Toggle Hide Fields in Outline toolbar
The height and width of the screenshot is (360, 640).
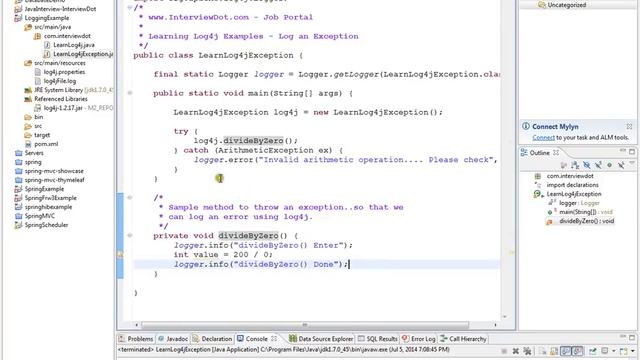click(587, 165)
